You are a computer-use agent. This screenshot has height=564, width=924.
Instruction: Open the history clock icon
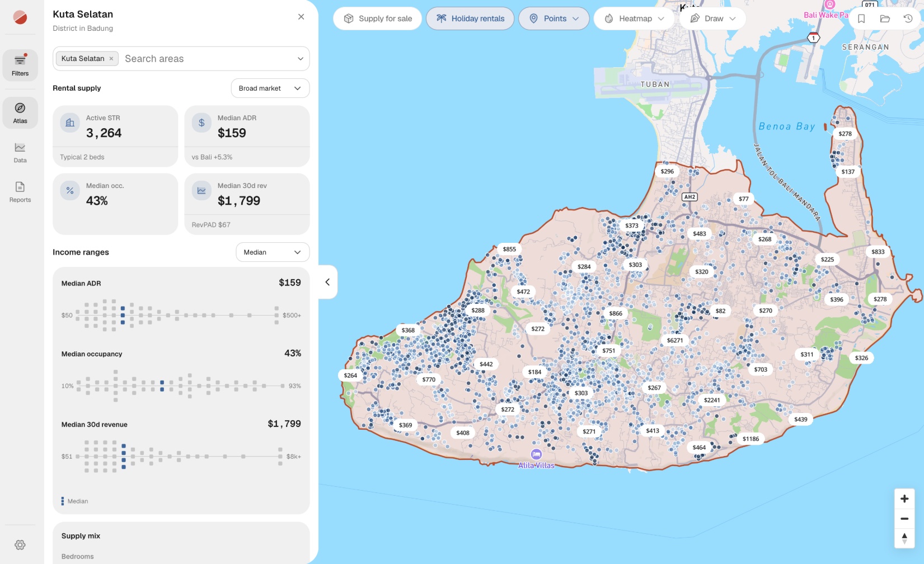(908, 18)
